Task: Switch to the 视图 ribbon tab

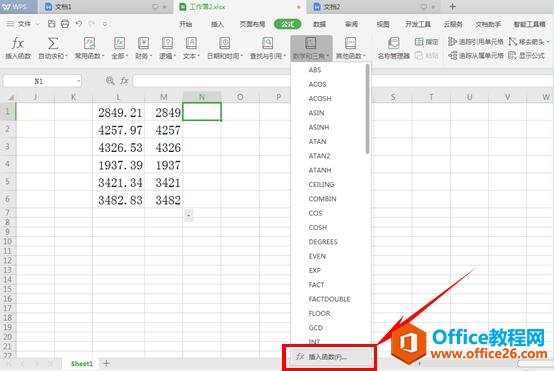Action: point(383,24)
